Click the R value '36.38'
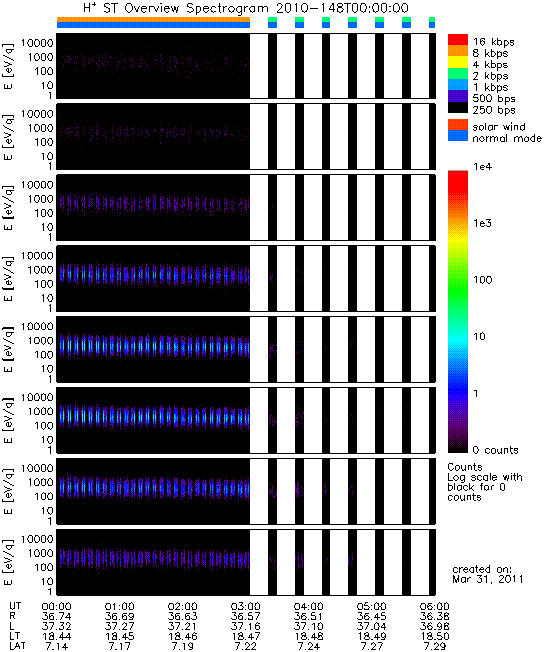Screen dimensions: 544x652 434,617
